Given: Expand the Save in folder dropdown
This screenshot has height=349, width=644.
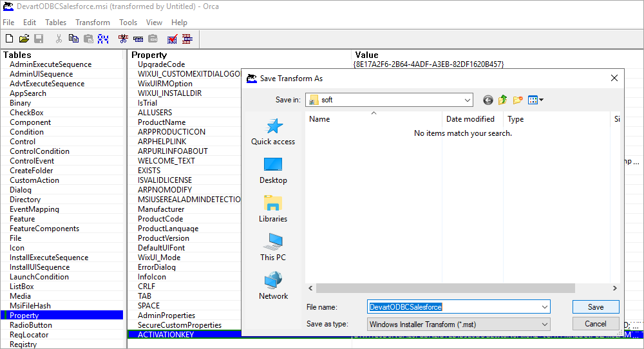Looking at the screenshot, I should pos(467,100).
